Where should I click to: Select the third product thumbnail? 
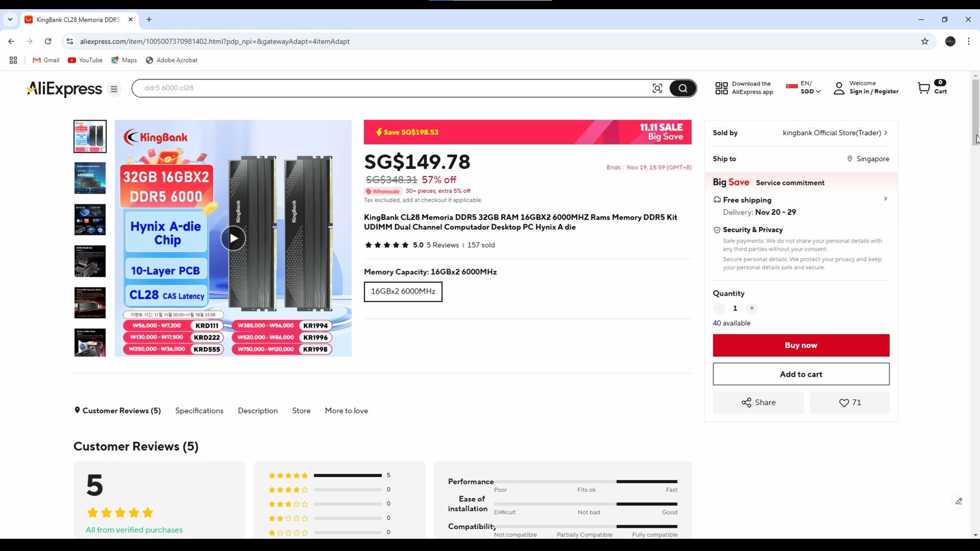tap(90, 219)
